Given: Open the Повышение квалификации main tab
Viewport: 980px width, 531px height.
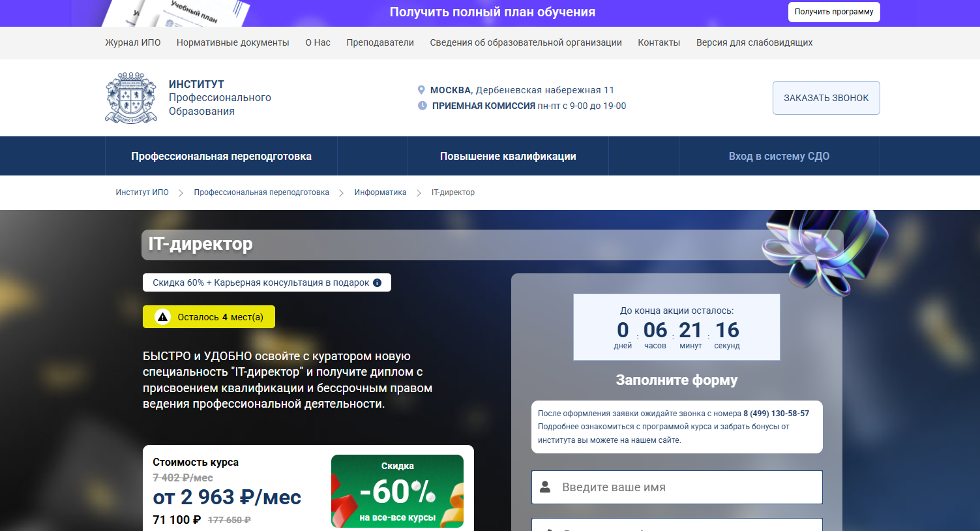Looking at the screenshot, I should point(508,156).
